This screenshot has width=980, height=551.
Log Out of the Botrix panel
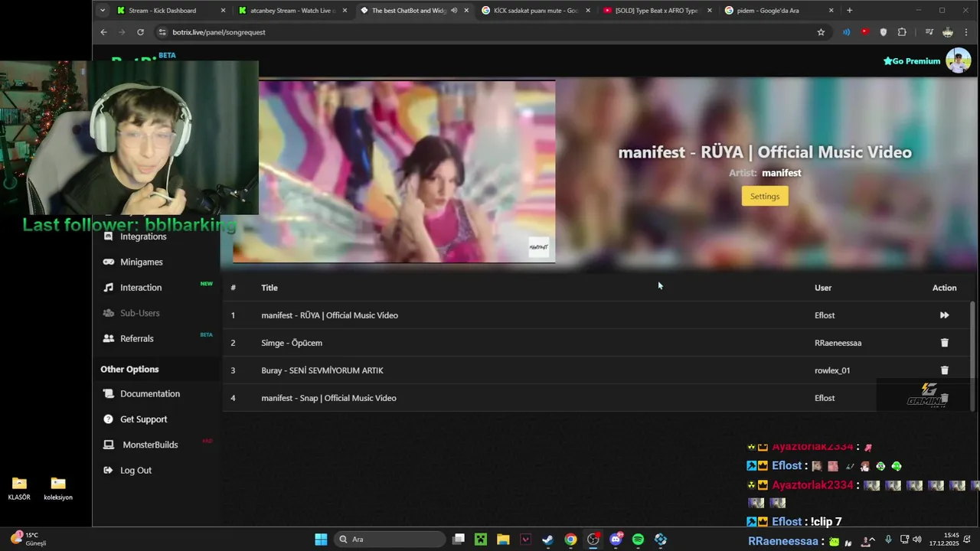pyautogui.click(x=136, y=470)
